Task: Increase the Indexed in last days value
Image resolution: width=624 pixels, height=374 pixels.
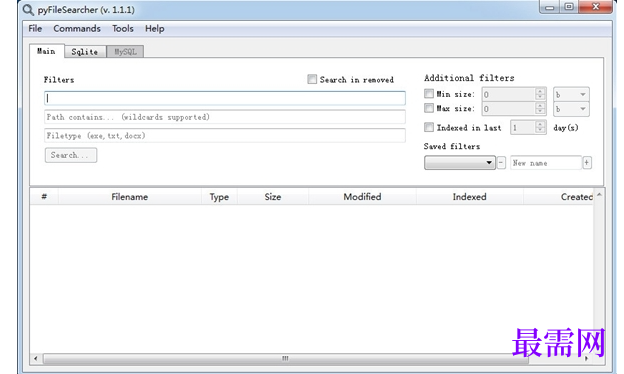Action: coord(540,124)
